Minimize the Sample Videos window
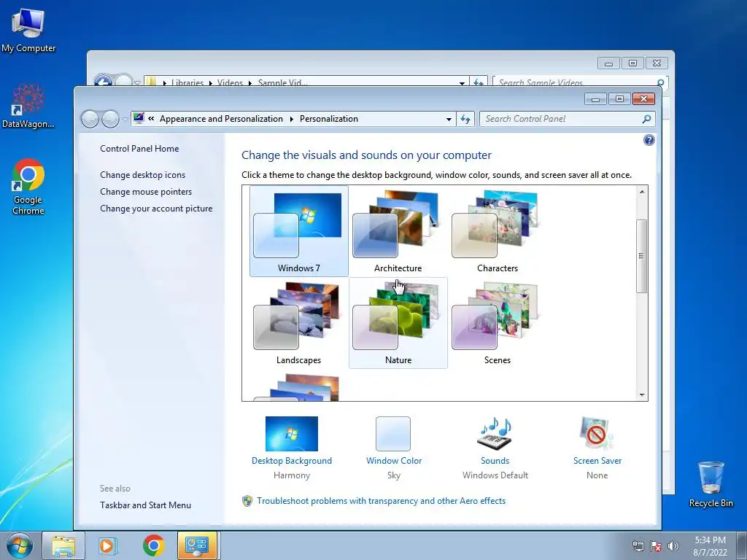This screenshot has height=560, width=747. point(609,63)
